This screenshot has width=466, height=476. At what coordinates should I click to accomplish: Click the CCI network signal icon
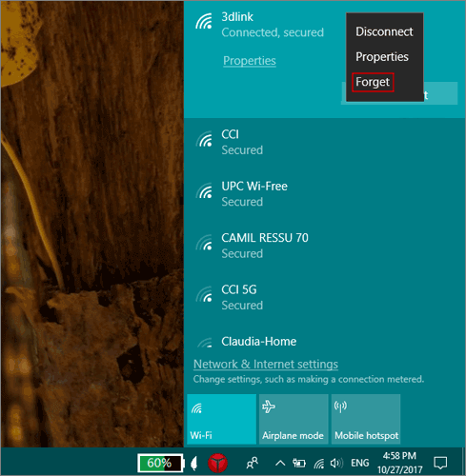pos(204,139)
